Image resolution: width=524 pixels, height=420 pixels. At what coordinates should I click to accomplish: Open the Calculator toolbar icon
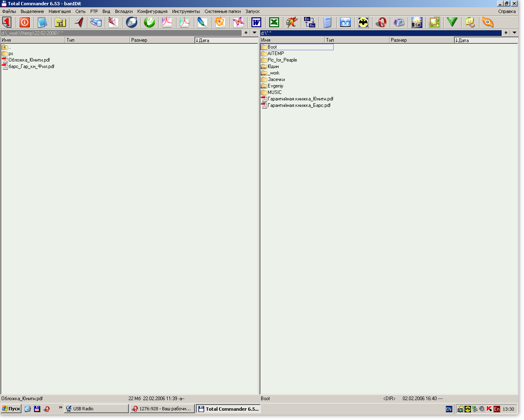(328, 22)
